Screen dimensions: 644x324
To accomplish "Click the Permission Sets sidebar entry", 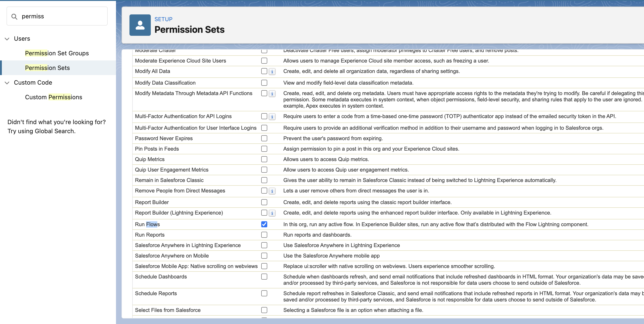I will pyautogui.click(x=47, y=68).
